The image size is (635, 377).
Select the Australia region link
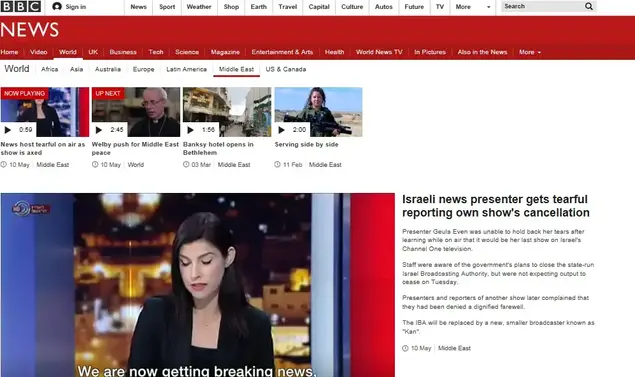tap(108, 69)
